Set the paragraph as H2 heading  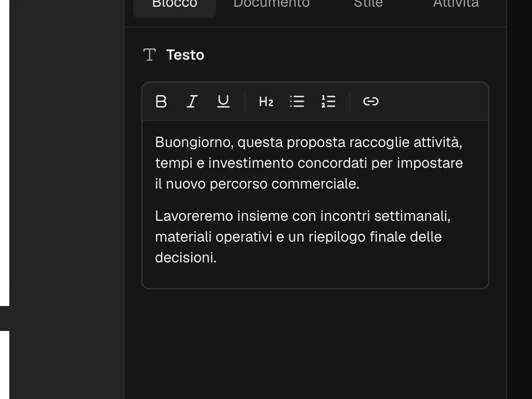tap(266, 101)
